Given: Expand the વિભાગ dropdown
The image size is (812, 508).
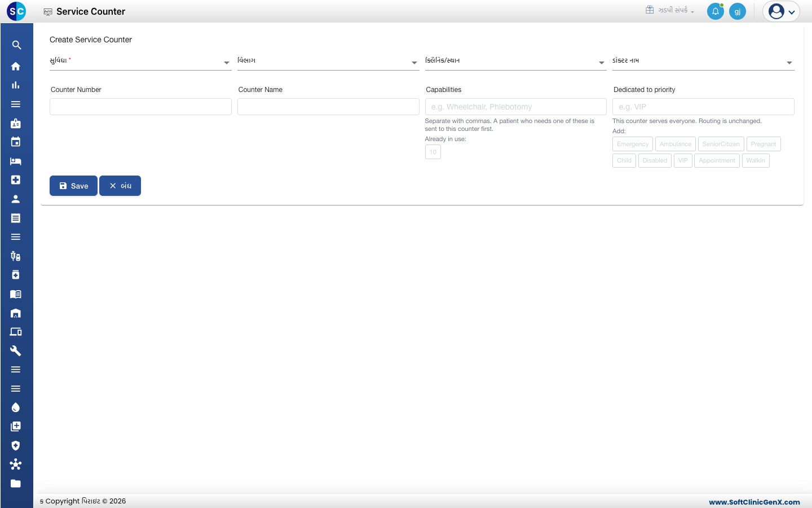Looking at the screenshot, I should click(328, 61).
